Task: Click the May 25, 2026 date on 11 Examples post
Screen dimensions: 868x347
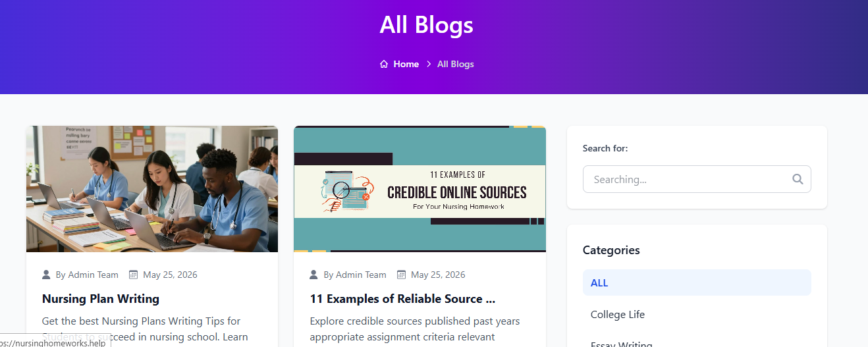Action: pos(438,275)
